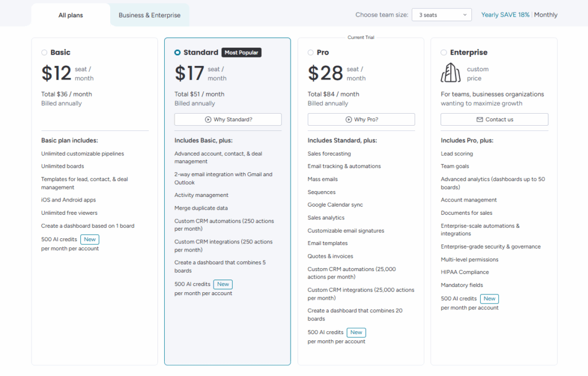This screenshot has height=376, width=588.
Task: Click the $17 Standard plan price
Action: click(189, 73)
